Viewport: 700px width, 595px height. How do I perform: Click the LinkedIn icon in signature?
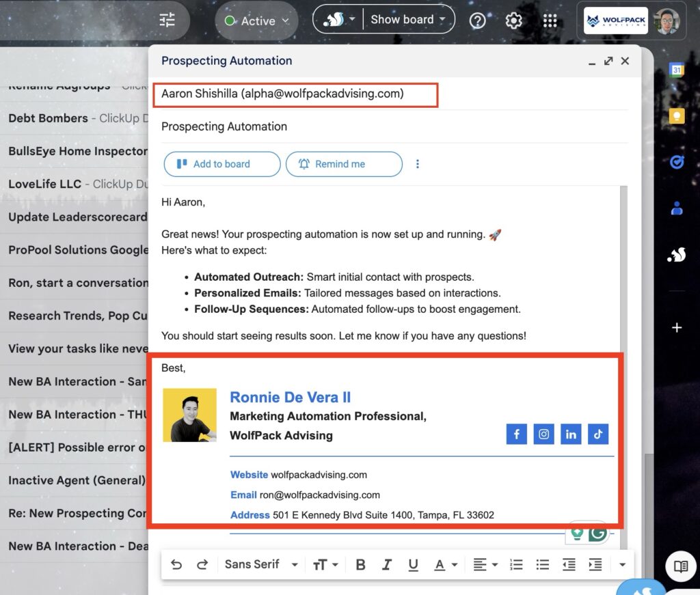(x=571, y=434)
